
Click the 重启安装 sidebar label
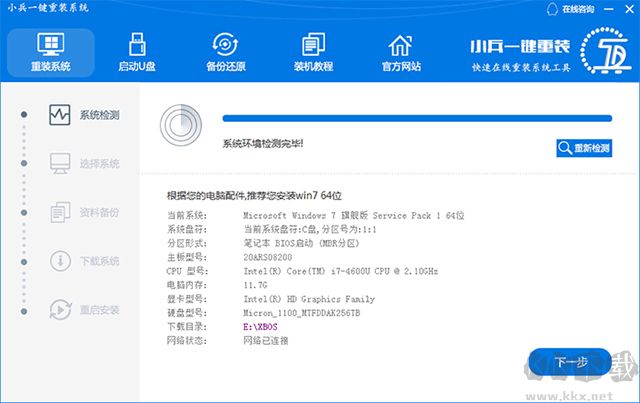[99, 310]
